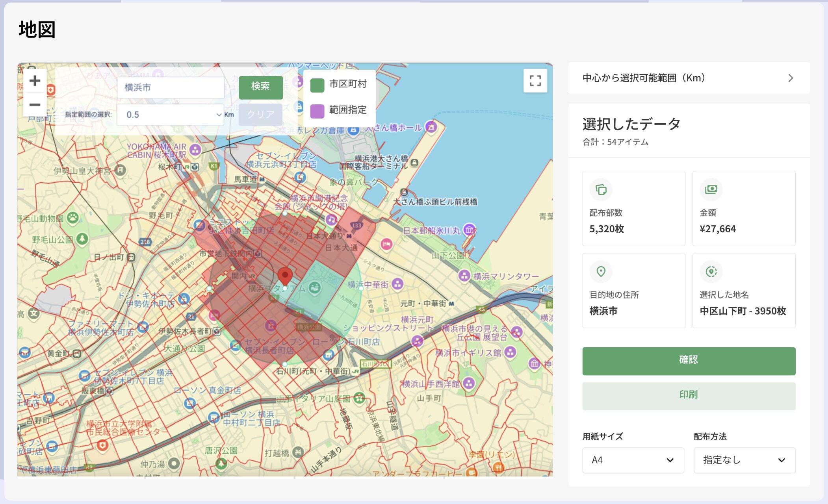This screenshot has height=504, width=828.
Task: Click the 印刷 print button
Action: click(x=689, y=396)
